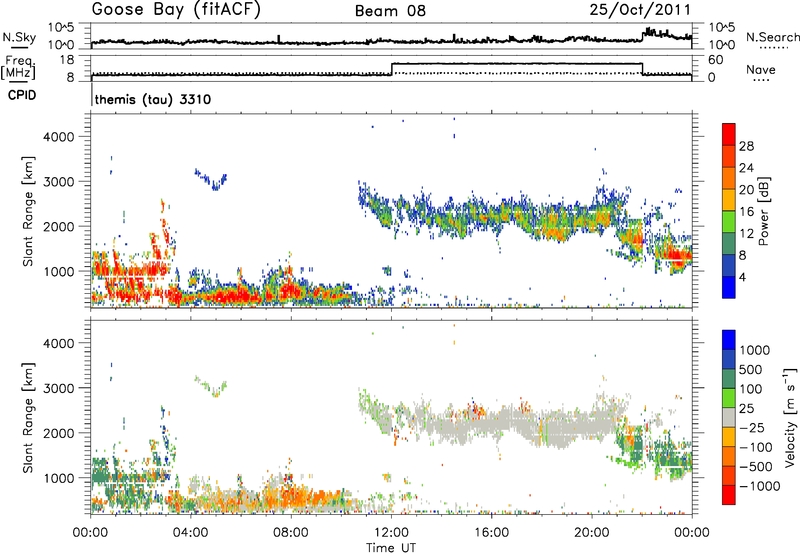Screen dimensions: 800x554
Task: Select the 'Velocity [m s⁻¹]' colorbar title
Action: pyautogui.click(x=790, y=417)
